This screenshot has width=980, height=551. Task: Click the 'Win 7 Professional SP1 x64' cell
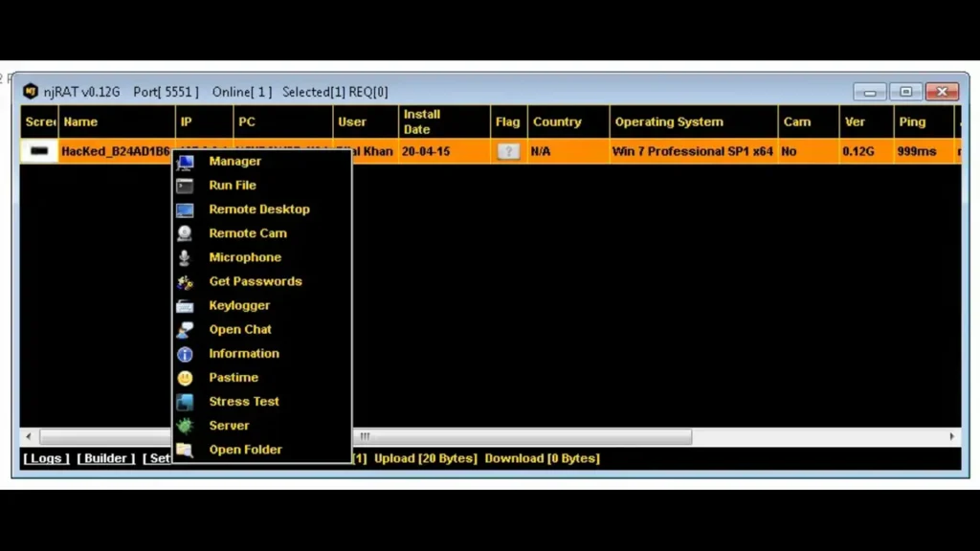(x=693, y=151)
